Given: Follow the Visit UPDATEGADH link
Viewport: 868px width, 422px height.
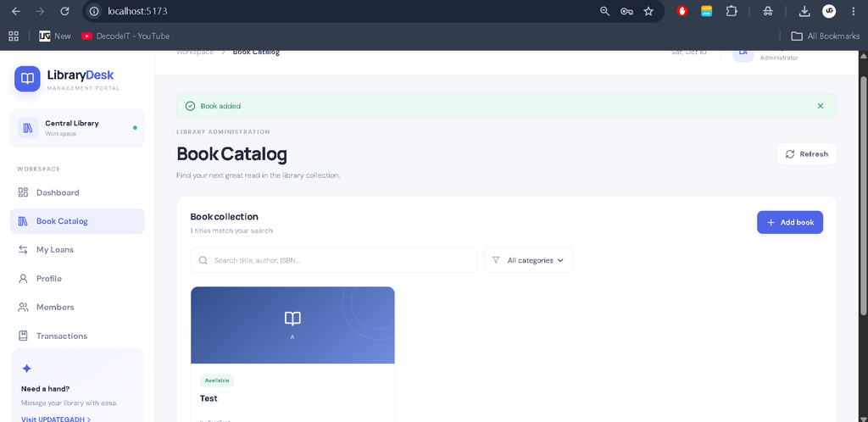Looking at the screenshot, I should pyautogui.click(x=56, y=419).
